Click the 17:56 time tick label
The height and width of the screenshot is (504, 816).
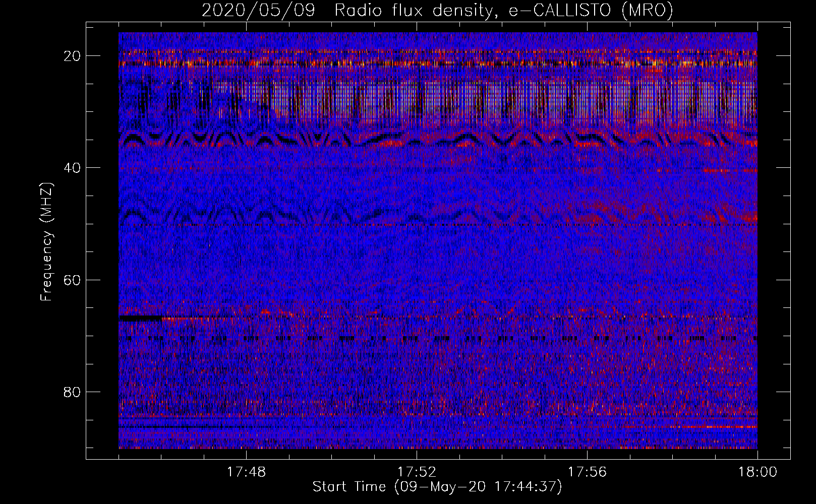point(587,472)
